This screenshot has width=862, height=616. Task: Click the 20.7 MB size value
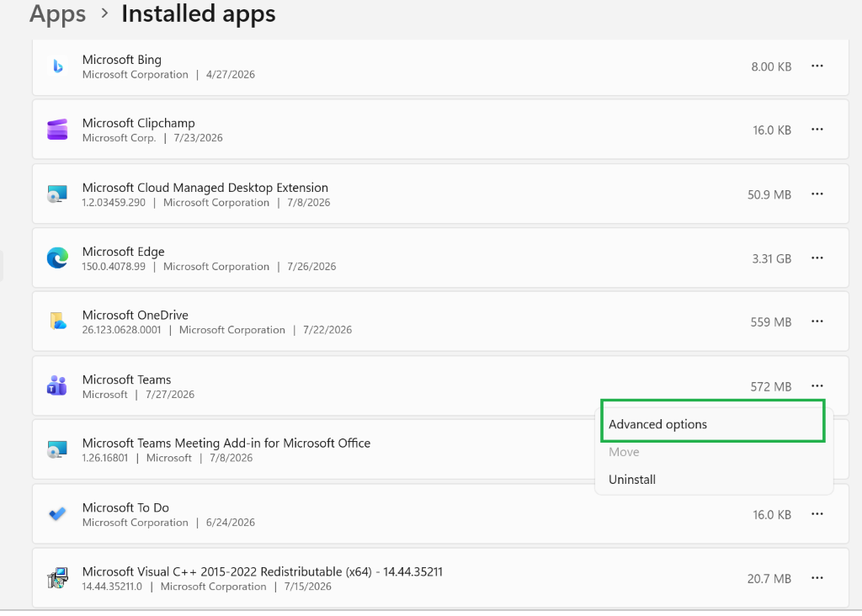[769, 579]
